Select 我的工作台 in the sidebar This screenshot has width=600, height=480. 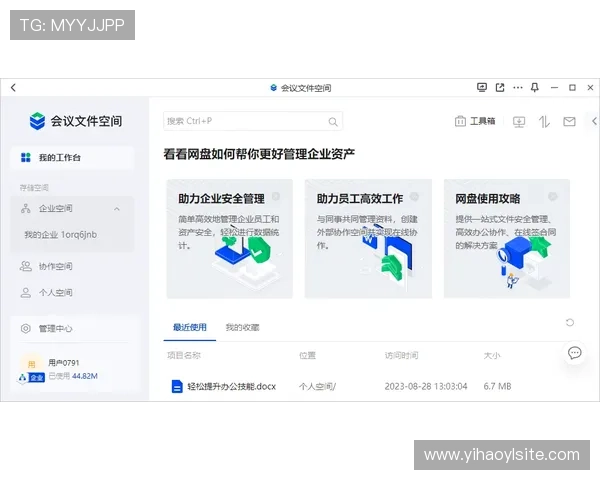(x=72, y=157)
